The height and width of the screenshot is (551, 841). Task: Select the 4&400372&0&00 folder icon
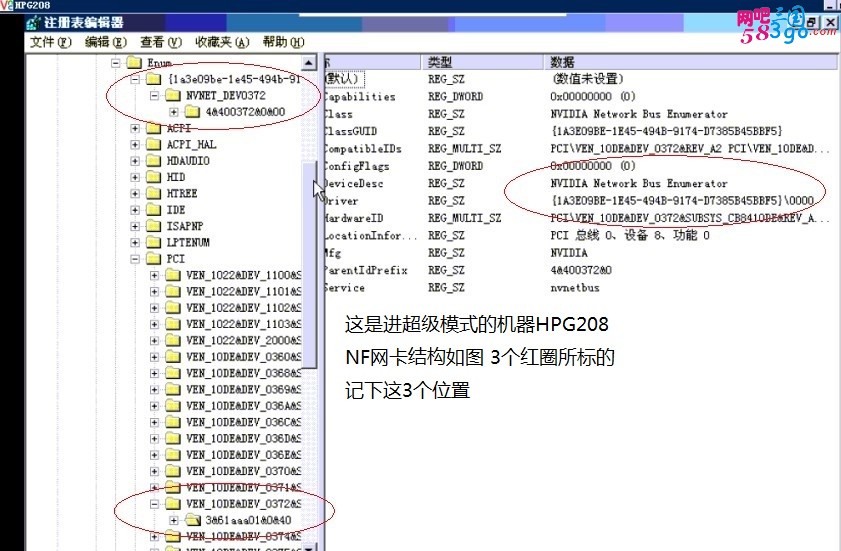coord(192,112)
